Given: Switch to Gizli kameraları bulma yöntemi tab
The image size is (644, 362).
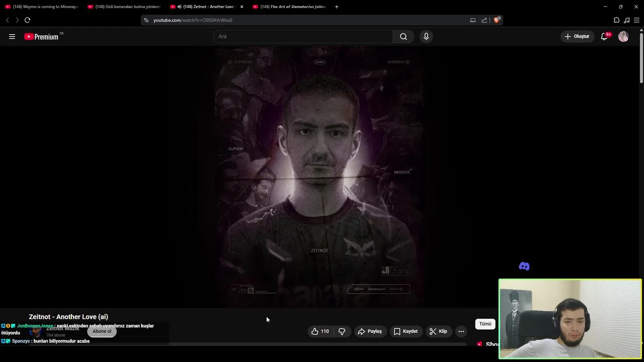Looking at the screenshot, I should pos(124,7).
